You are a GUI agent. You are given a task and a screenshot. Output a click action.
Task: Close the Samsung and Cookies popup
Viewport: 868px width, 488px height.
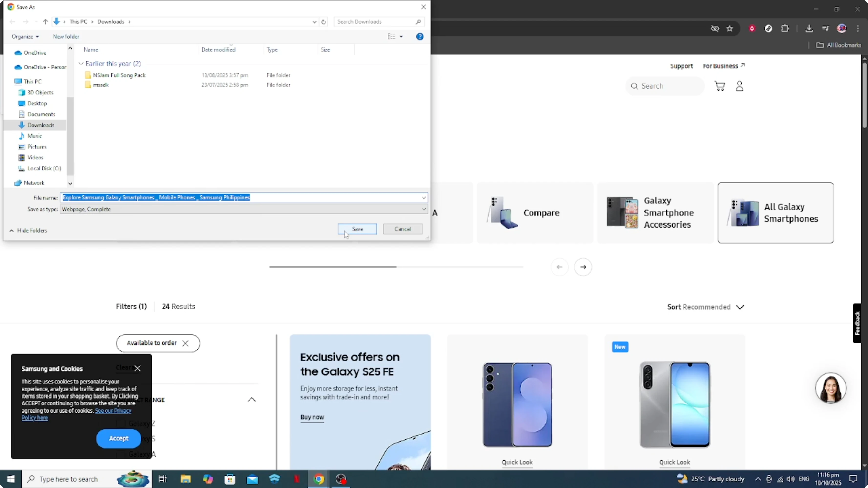tap(137, 368)
